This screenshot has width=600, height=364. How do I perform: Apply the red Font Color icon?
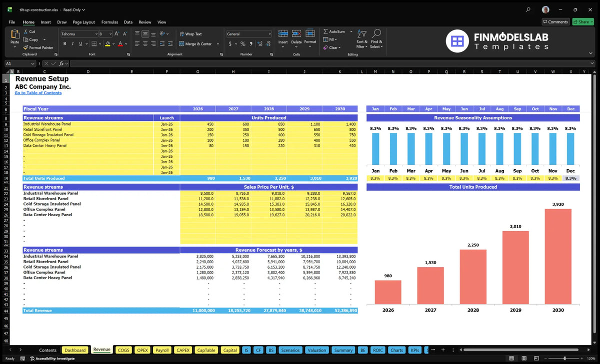tap(120, 44)
